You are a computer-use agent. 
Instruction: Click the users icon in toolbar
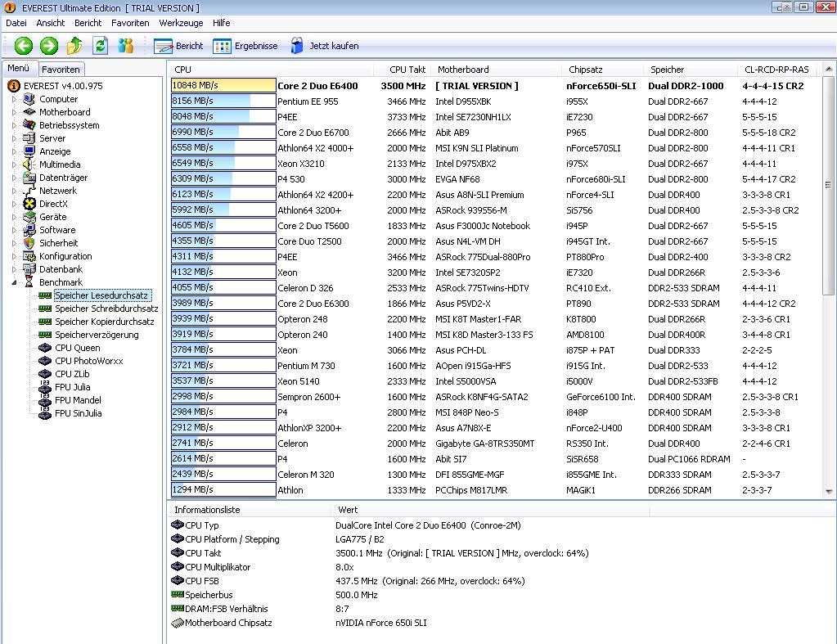pos(125,46)
